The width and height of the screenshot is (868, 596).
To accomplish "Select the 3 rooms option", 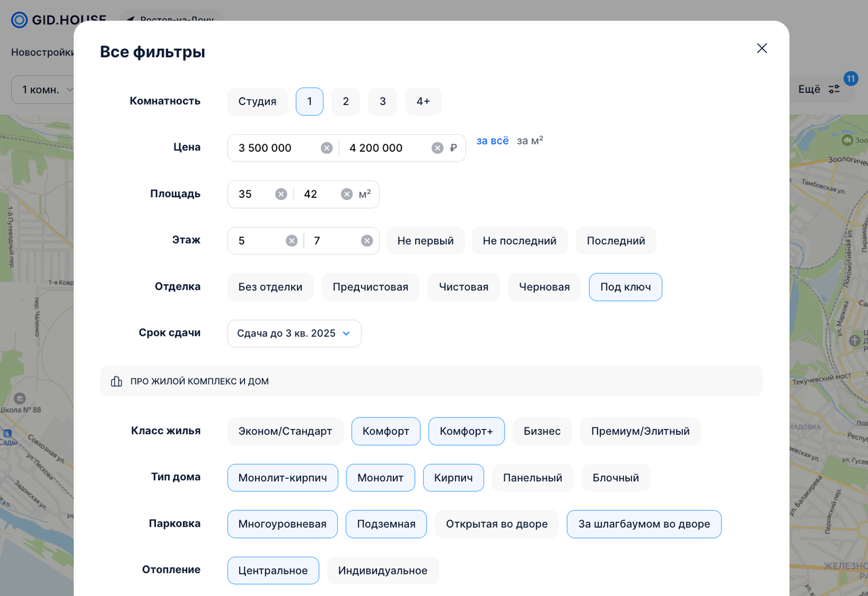I will (382, 102).
